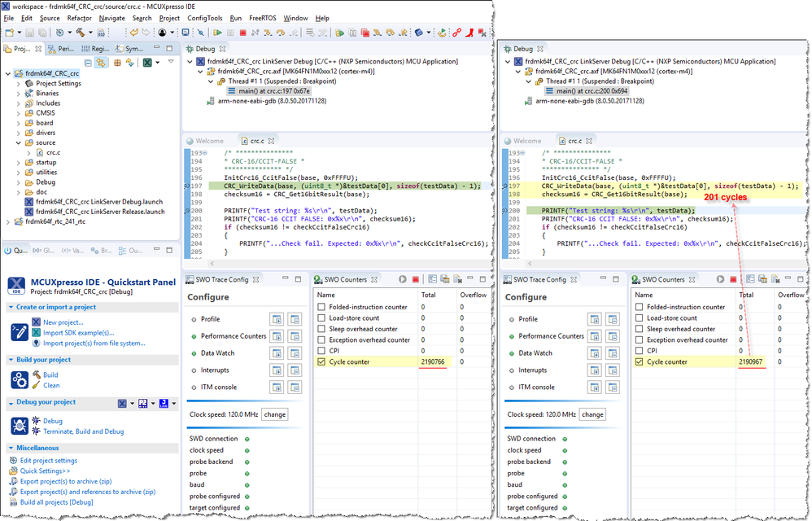The image size is (812, 521).
Task: Stop SWO Counters with 2190967 total
Action: tap(733, 279)
